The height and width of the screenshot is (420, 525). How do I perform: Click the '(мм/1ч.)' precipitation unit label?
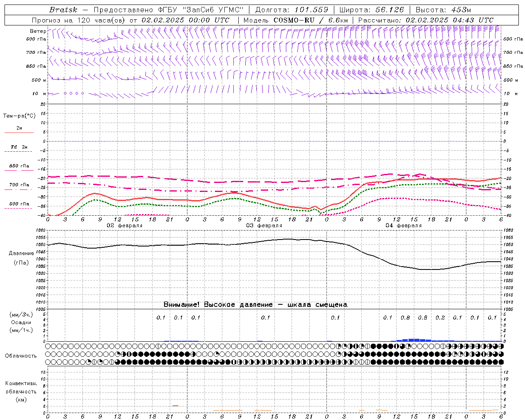(21, 330)
